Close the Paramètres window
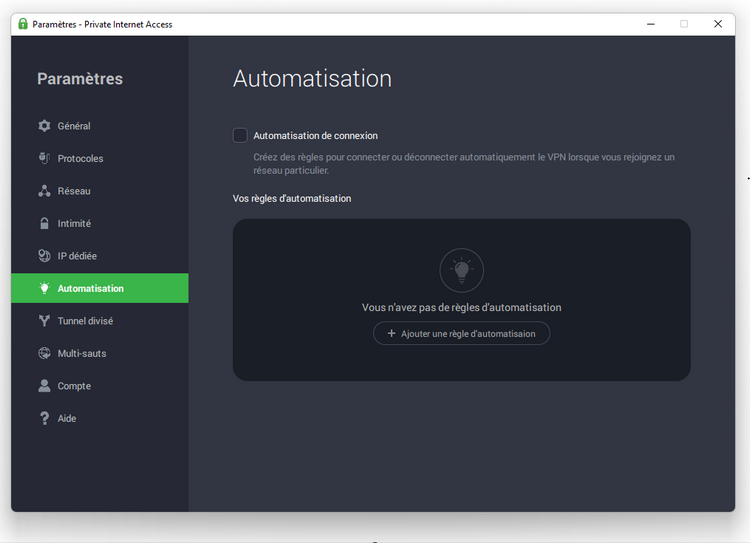Image resolution: width=750 pixels, height=543 pixels. click(x=718, y=24)
